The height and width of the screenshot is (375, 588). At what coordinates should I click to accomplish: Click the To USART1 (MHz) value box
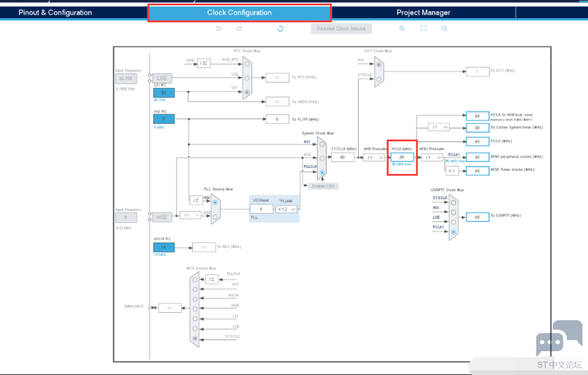pos(478,217)
